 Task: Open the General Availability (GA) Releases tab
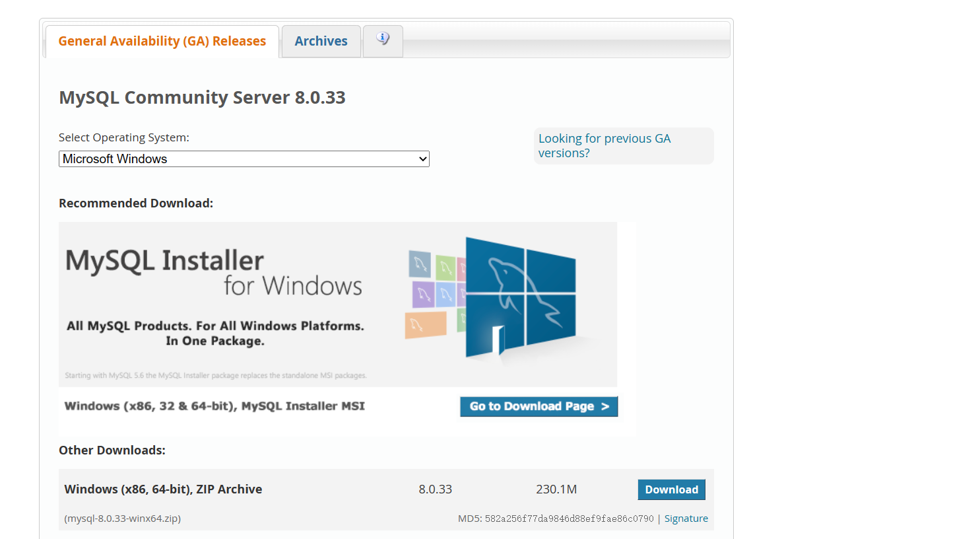point(162,41)
